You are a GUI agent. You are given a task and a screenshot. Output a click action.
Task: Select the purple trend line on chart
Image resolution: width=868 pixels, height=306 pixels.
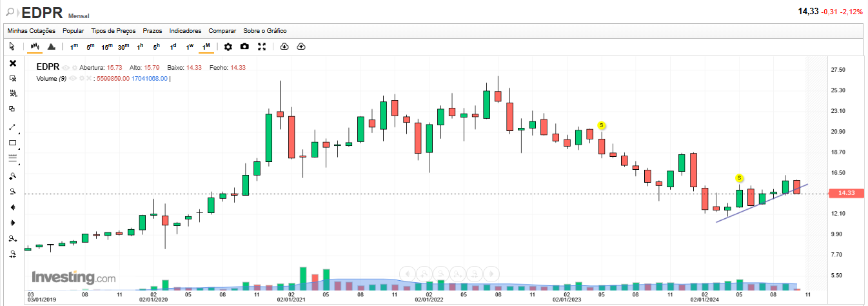click(762, 203)
